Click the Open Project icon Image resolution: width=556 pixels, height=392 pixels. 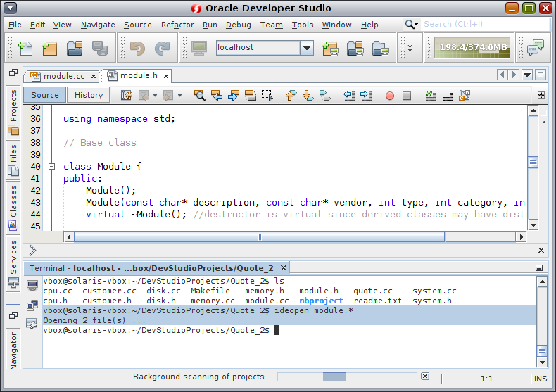coord(75,48)
